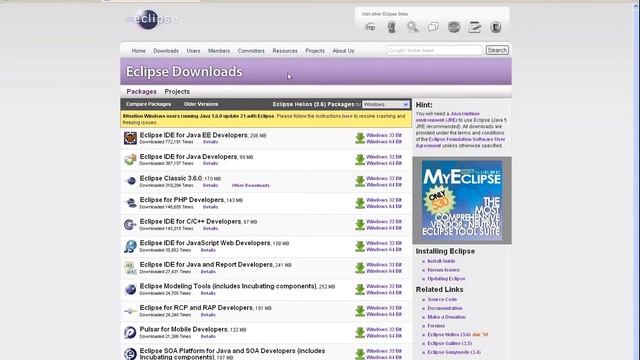Open the chat bubbles forum site icon
640x360 pixels.
point(433,27)
